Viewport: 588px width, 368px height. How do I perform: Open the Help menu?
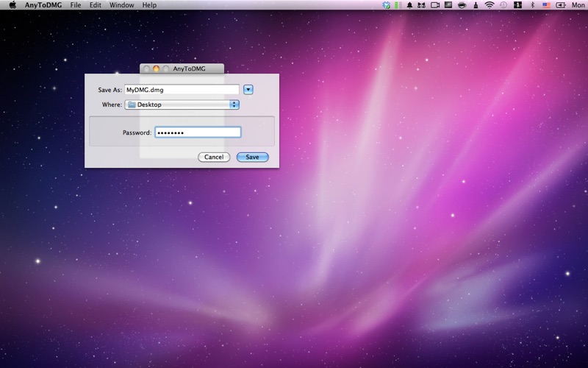click(x=149, y=5)
